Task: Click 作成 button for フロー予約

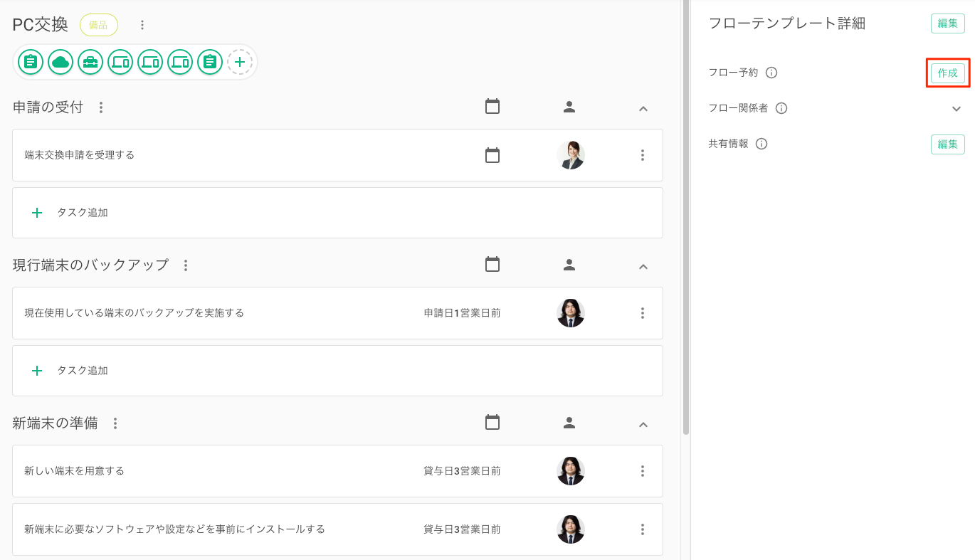Action: (x=947, y=73)
